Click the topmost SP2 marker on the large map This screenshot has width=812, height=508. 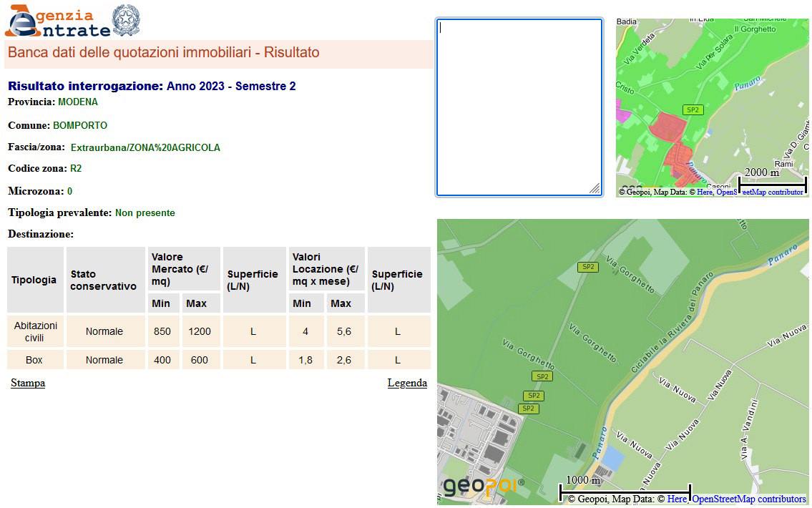[587, 267]
